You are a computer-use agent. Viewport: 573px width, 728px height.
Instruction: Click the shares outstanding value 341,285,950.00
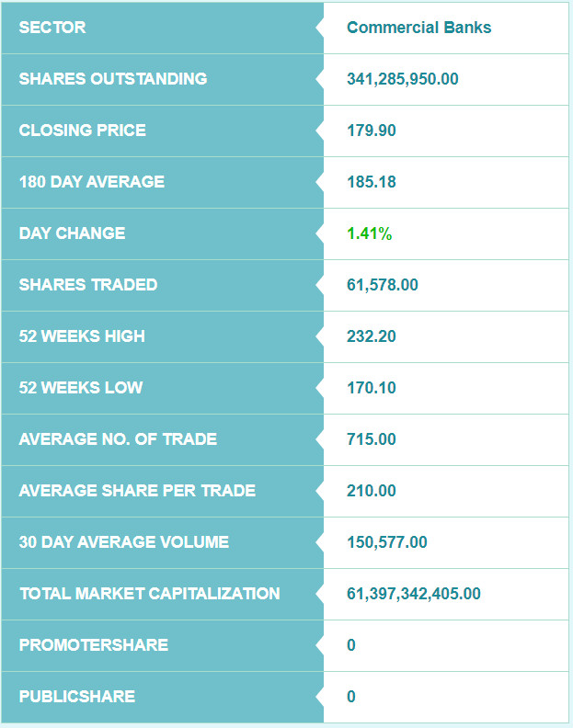(402, 79)
